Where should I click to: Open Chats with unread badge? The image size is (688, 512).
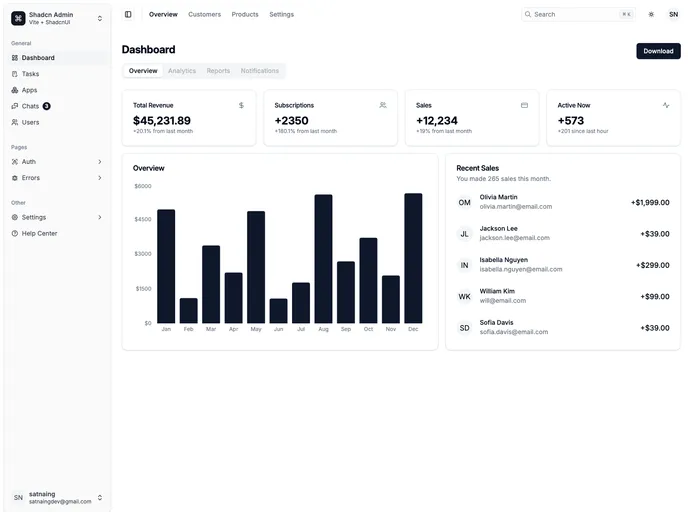[x=30, y=106]
